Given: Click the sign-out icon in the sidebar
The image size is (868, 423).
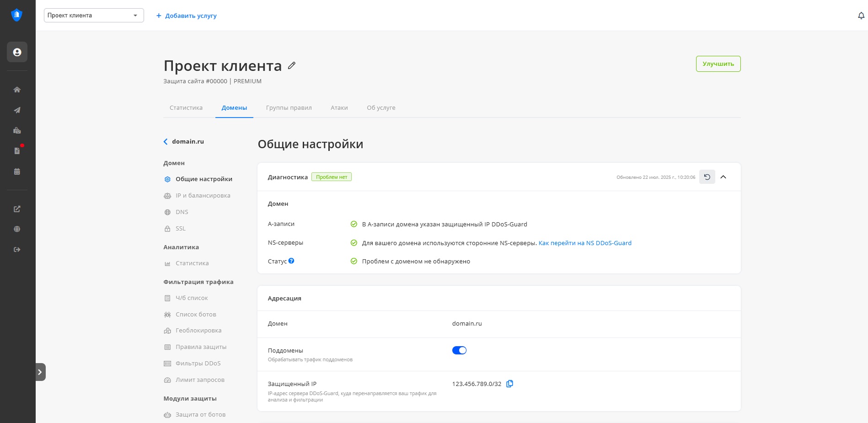Looking at the screenshot, I should pos(17,250).
